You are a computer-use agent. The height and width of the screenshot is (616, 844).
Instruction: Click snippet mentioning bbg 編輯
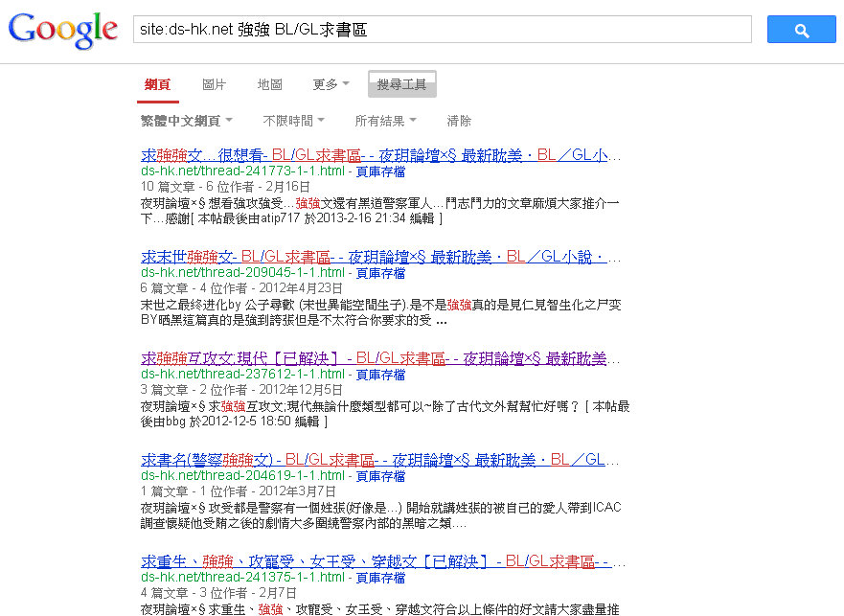[385, 414]
